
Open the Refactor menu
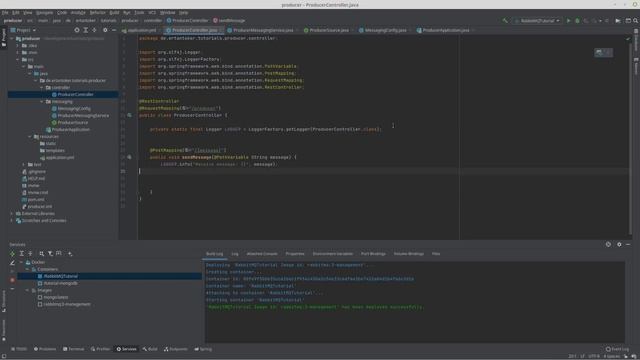[x=98, y=13]
